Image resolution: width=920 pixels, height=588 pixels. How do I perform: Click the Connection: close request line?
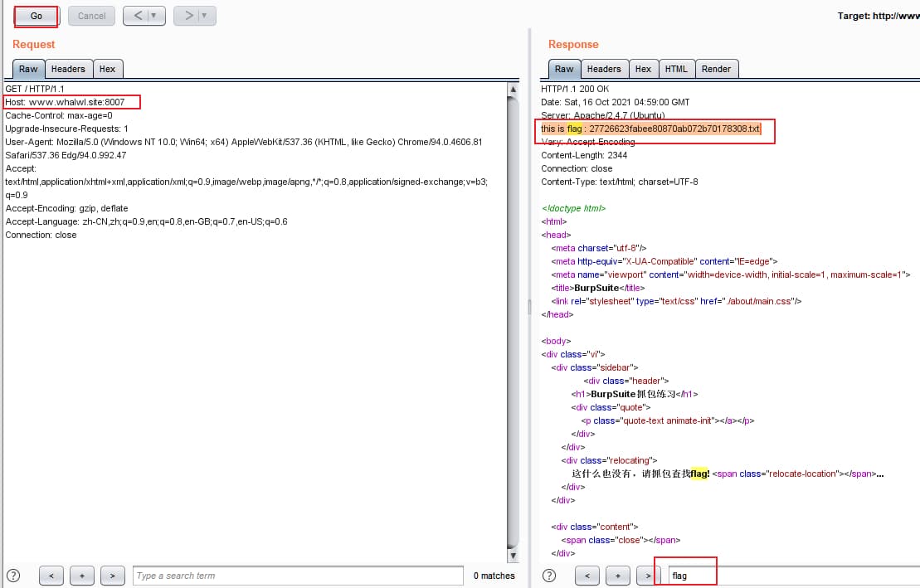click(41, 235)
